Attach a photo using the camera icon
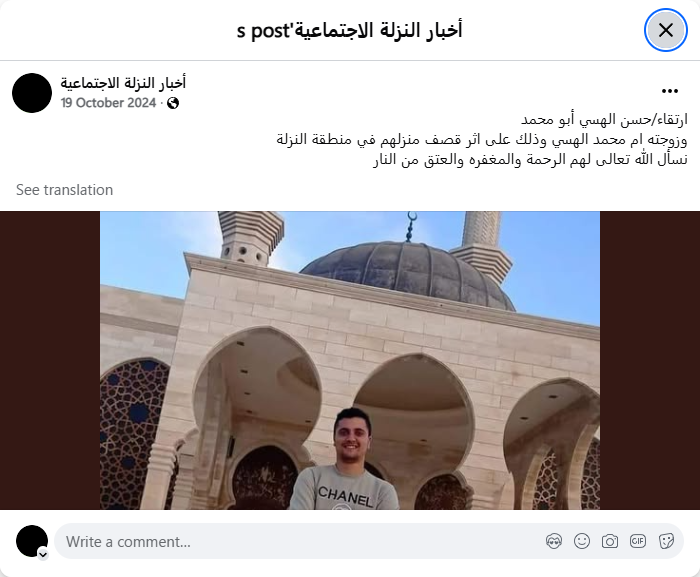This screenshot has width=700, height=577. pos(610,541)
